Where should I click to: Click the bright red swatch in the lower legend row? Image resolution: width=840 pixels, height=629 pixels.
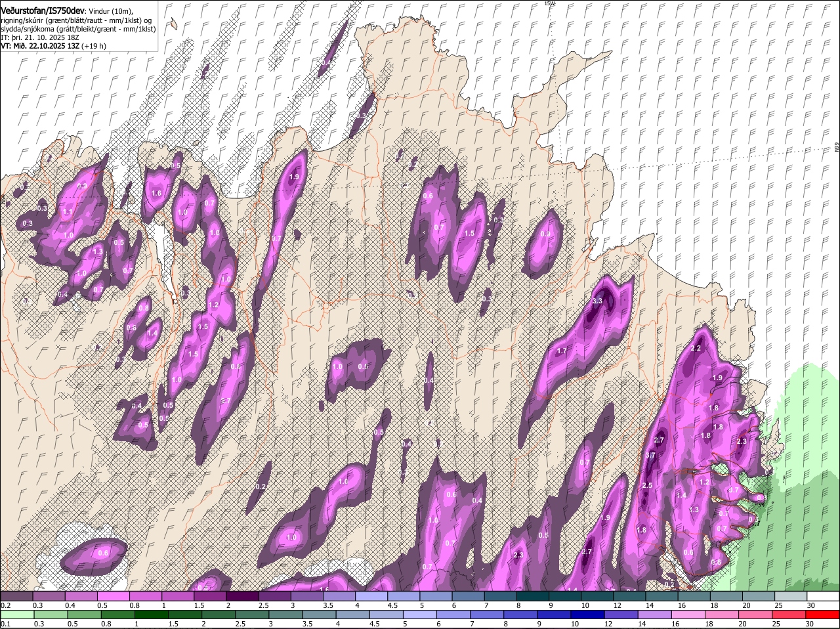(x=823, y=615)
